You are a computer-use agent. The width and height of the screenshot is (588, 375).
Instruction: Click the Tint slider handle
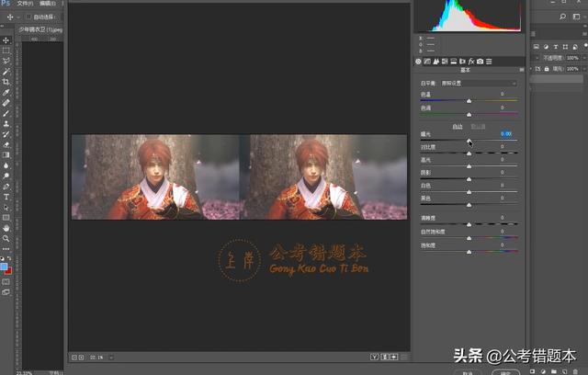click(469, 114)
